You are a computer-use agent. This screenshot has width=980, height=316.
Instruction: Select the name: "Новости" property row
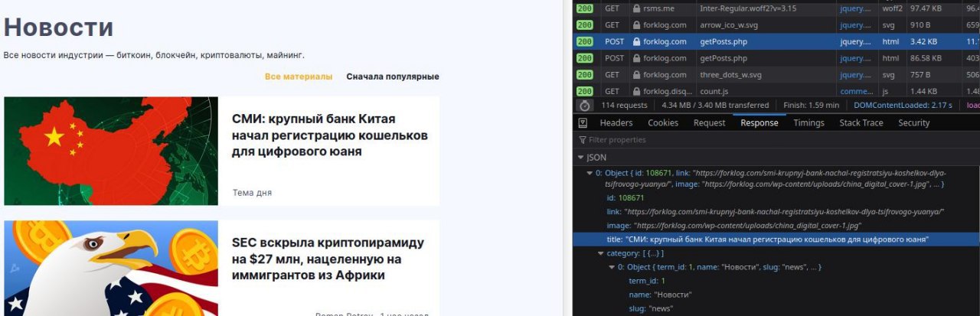[x=776, y=295]
